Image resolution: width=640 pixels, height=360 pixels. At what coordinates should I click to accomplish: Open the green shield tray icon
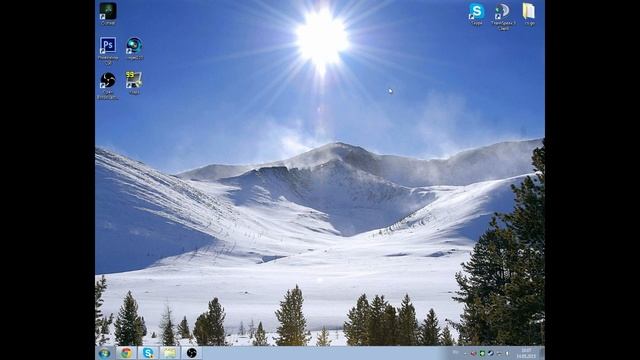point(482,353)
